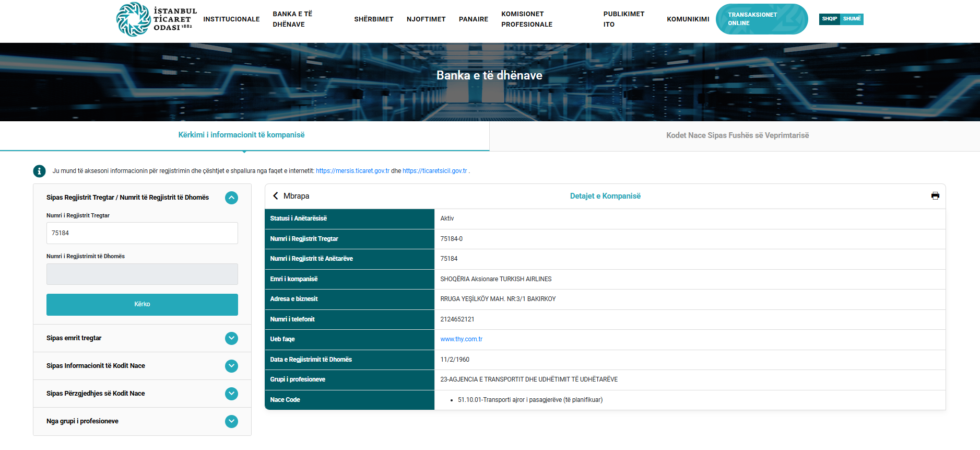
Task: Collapse the Sipas Regjistrit Tregtar section
Action: pos(231,198)
